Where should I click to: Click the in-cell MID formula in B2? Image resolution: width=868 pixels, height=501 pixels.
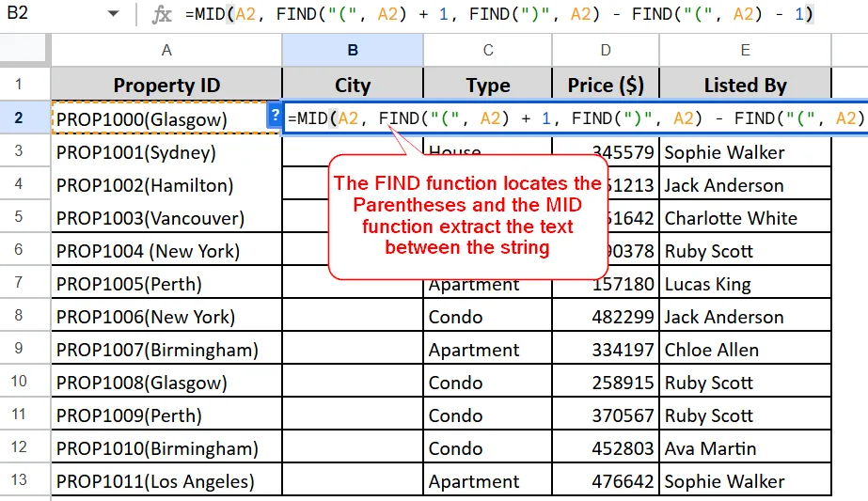(x=576, y=117)
